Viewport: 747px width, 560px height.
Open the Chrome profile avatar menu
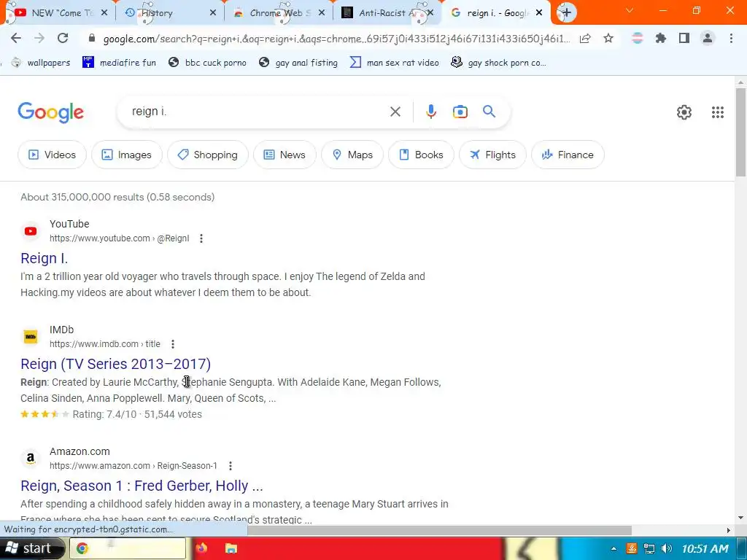[x=708, y=38]
